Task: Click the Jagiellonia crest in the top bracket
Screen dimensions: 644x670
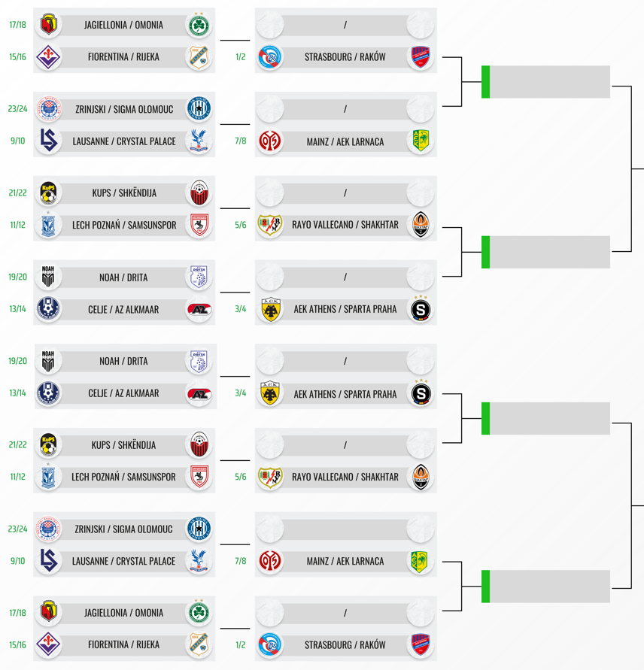Action: [x=49, y=25]
